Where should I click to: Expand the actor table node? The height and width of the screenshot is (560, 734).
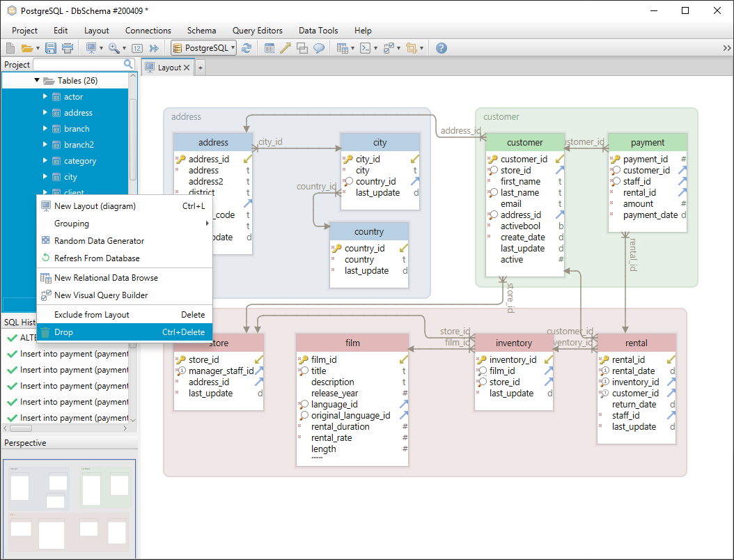(x=45, y=96)
